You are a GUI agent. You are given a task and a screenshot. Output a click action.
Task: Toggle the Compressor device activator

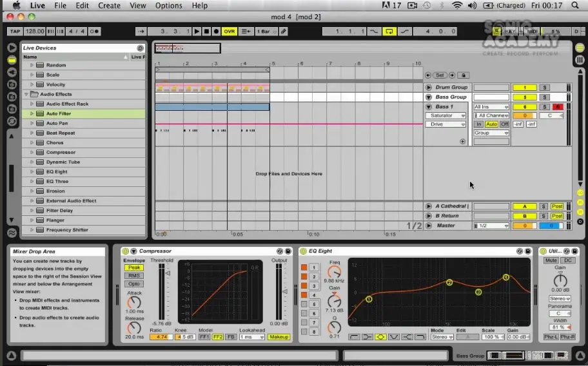tap(126, 251)
